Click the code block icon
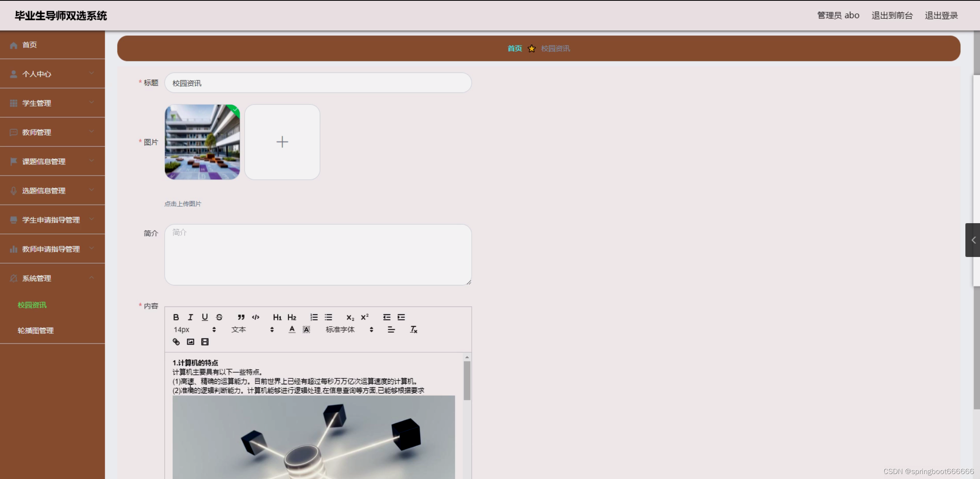 (256, 317)
